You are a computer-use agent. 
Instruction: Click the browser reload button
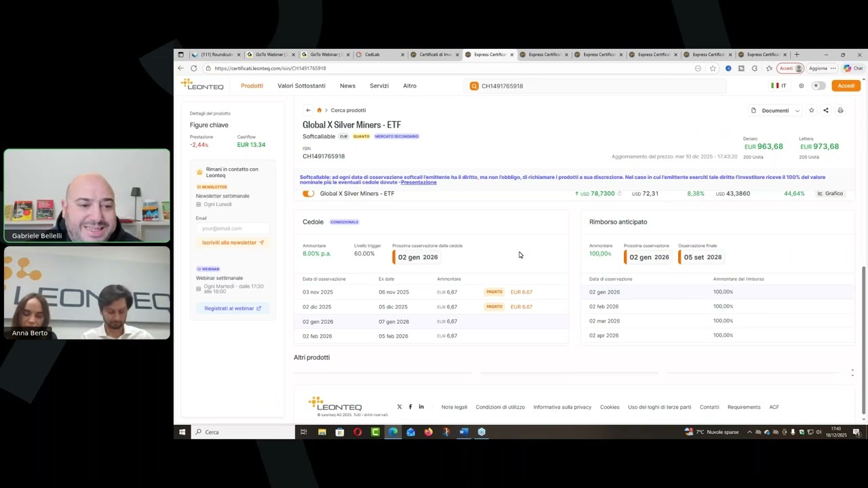click(x=194, y=68)
